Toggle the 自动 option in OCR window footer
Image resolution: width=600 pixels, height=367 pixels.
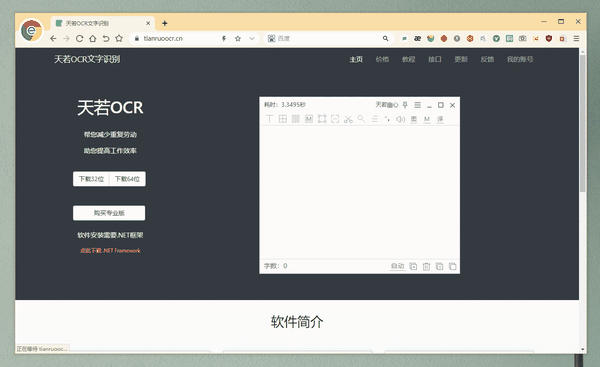pos(398,266)
